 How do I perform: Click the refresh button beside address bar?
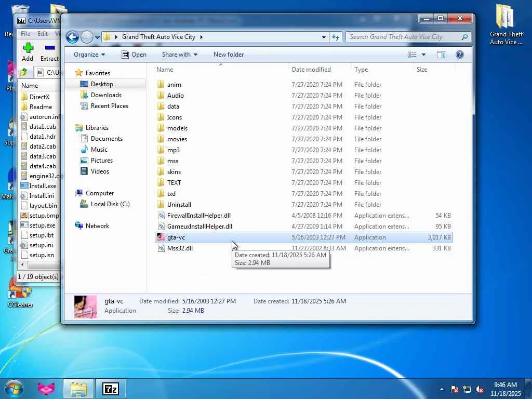(336, 37)
